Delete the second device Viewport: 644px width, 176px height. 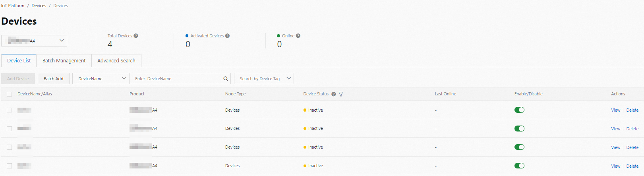[632, 129]
